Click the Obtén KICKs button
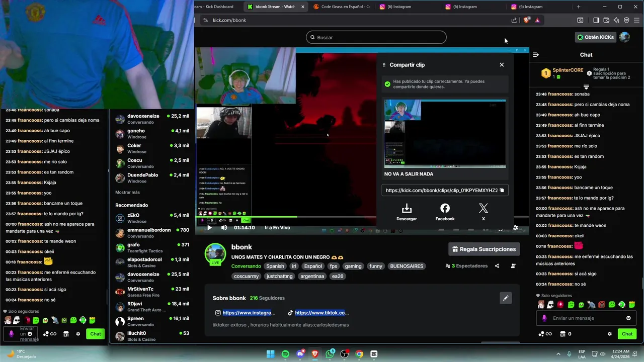This screenshot has height=362, width=644. pyautogui.click(x=596, y=37)
